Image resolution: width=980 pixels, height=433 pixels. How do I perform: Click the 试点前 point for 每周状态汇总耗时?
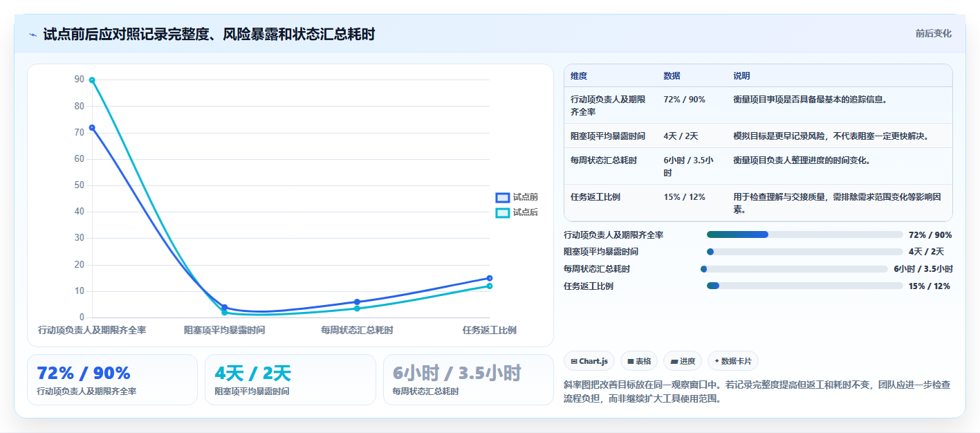357,302
